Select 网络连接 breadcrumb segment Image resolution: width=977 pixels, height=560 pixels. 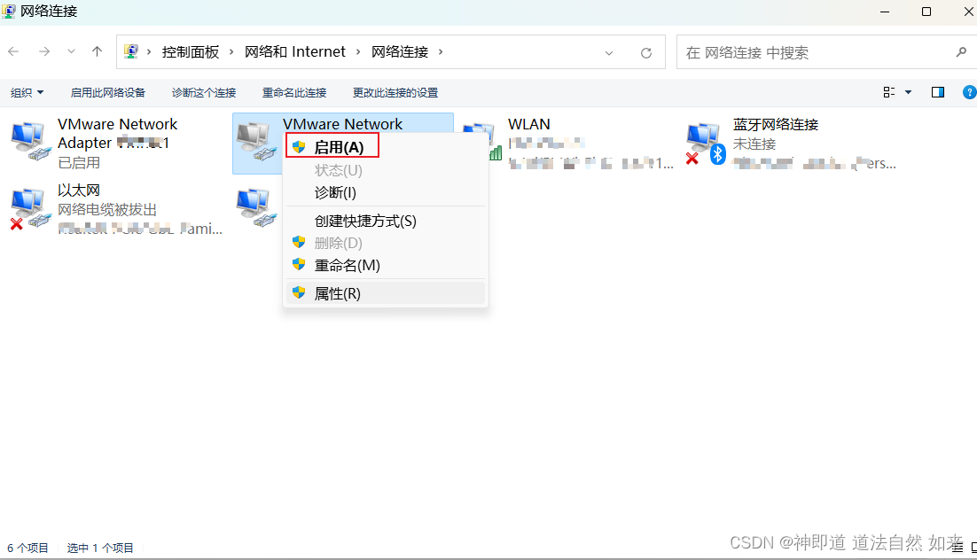click(400, 51)
